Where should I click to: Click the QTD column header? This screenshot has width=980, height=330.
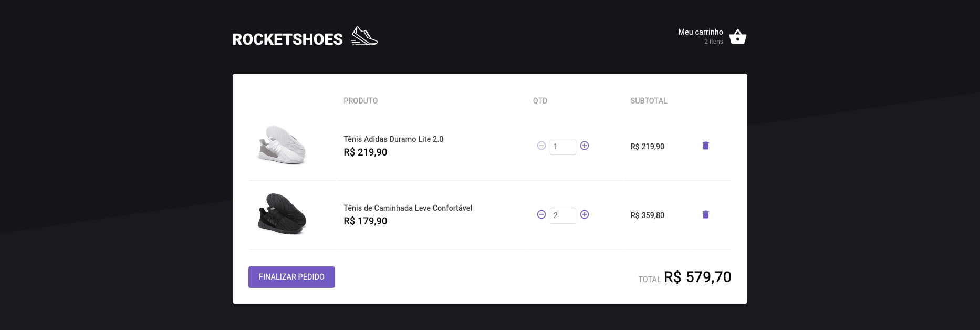click(x=540, y=100)
